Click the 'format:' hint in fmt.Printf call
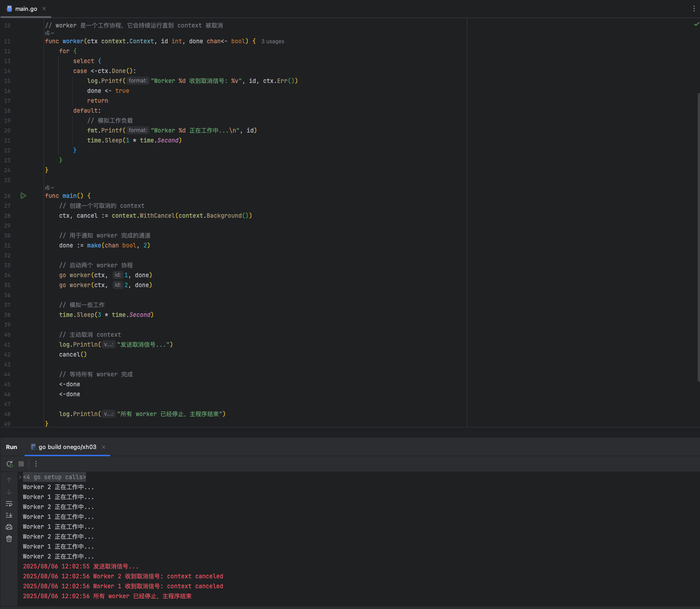Screen dimensions: 700x609 coord(138,130)
